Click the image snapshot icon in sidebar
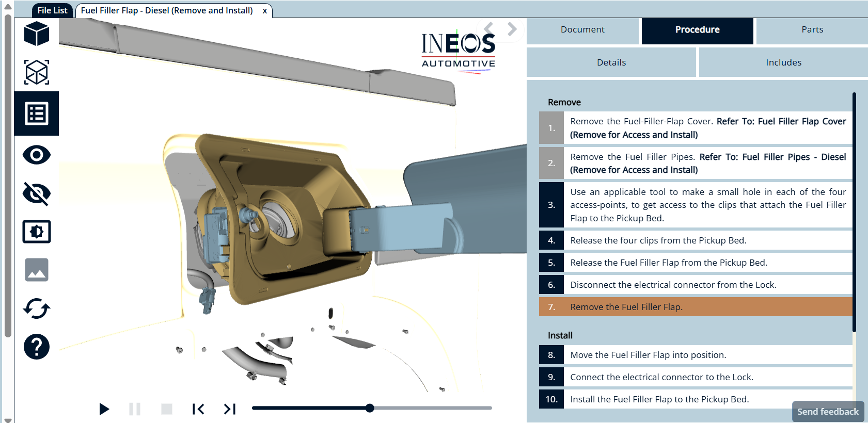868x423 pixels. tap(36, 270)
